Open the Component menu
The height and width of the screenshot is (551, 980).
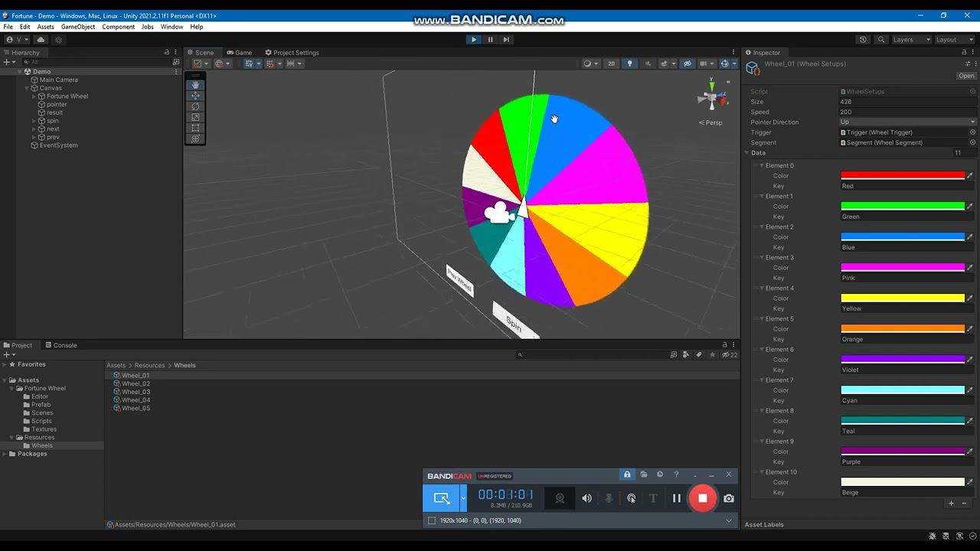coord(119,27)
